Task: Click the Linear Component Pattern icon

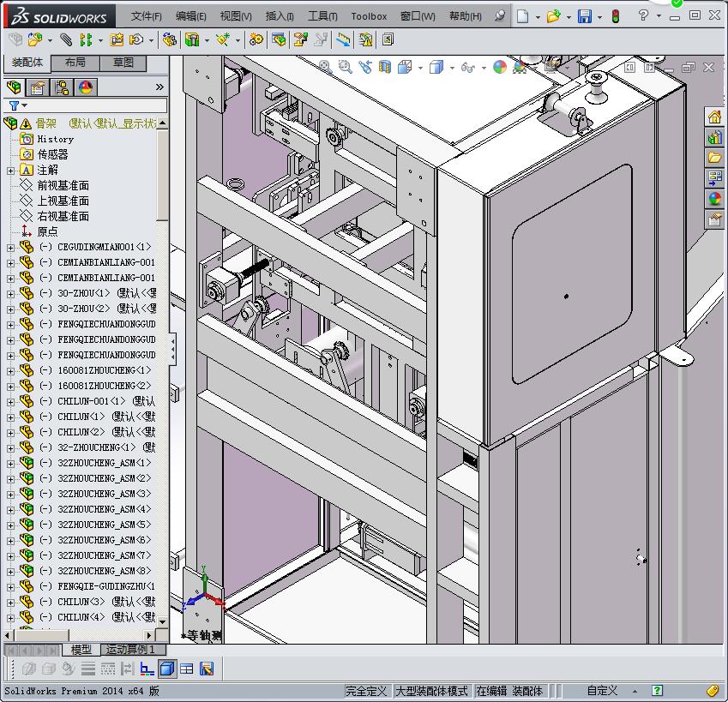Action: (86, 40)
